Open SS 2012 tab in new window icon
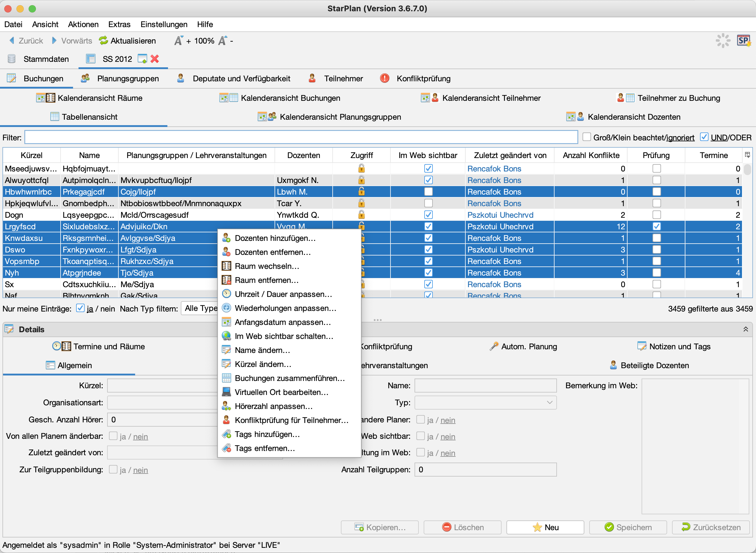Screen dimensions: 756x553 point(142,59)
